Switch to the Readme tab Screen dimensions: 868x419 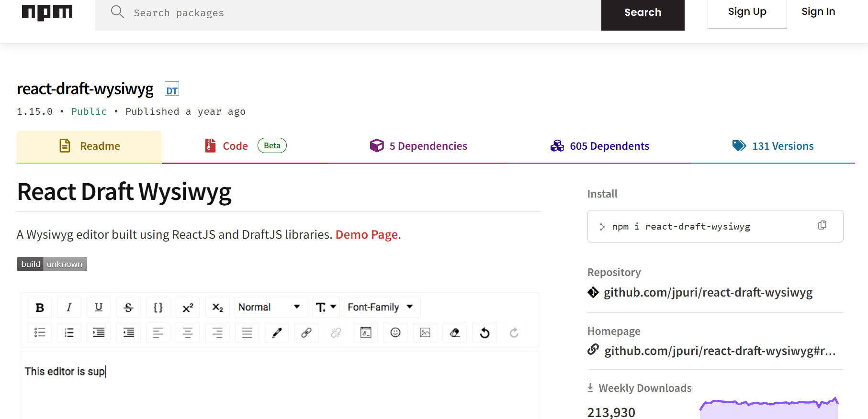coord(90,146)
